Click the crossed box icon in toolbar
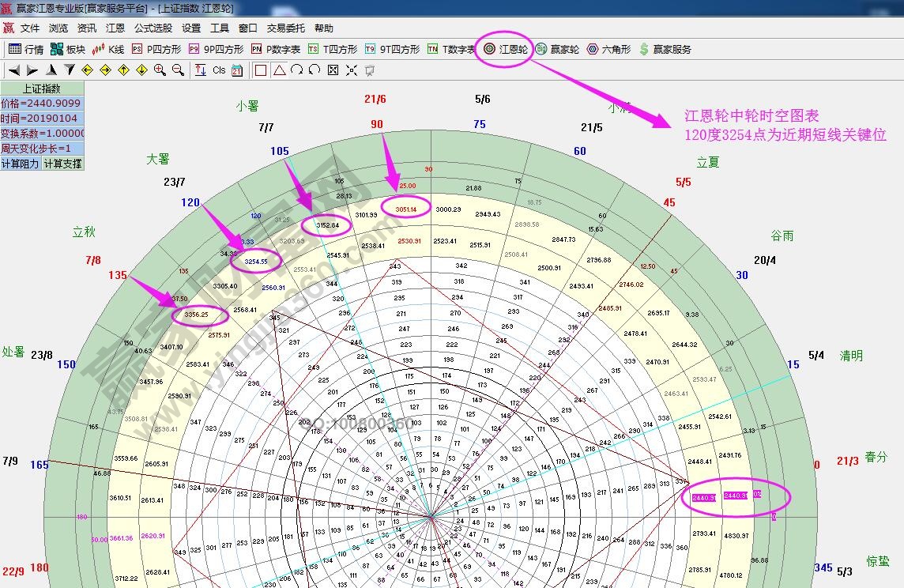 [333, 70]
